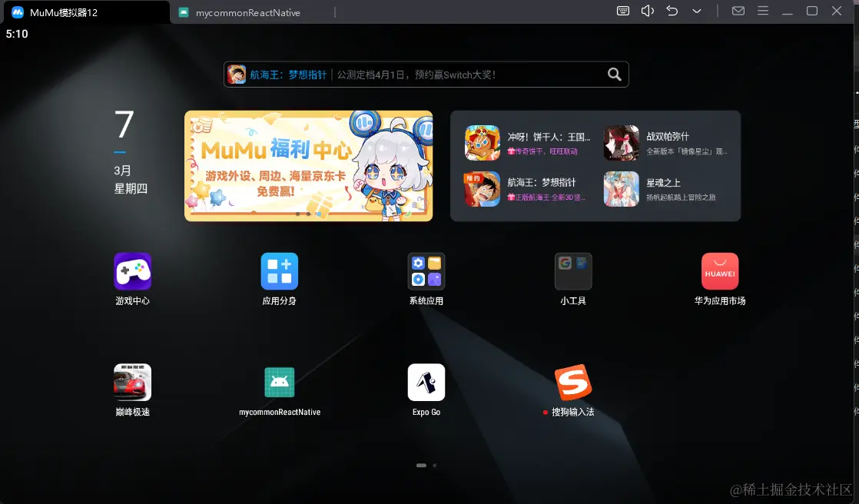Open the 系统应用 folder
This screenshot has height=504, width=859.
point(426,271)
